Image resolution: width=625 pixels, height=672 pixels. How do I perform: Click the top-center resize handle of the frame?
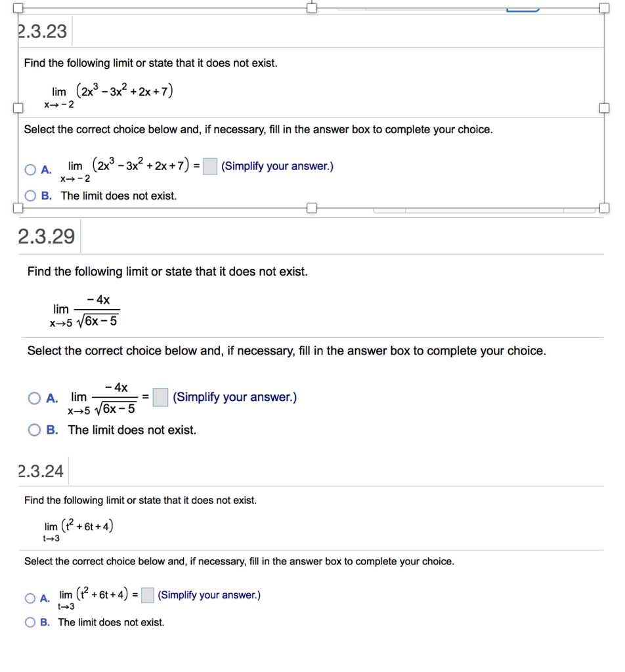pos(311,9)
